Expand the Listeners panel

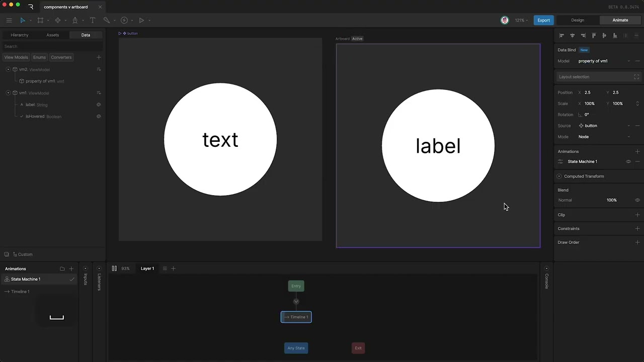(x=99, y=268)
